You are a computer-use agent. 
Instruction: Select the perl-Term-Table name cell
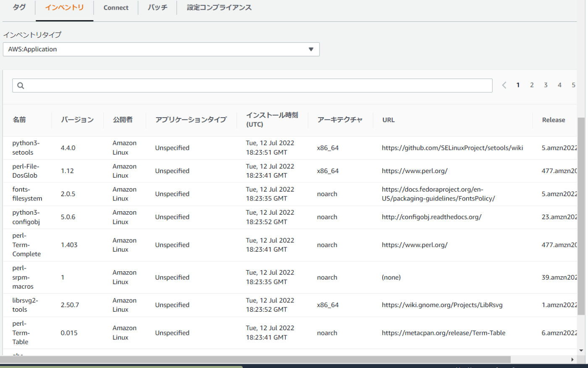pyautogui.click(x=21, y=333)
